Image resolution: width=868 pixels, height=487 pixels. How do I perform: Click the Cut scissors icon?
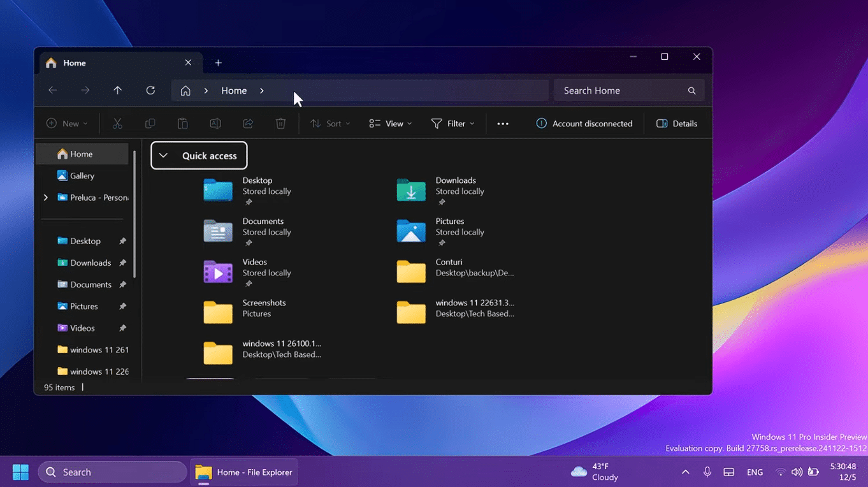point(117,124)
